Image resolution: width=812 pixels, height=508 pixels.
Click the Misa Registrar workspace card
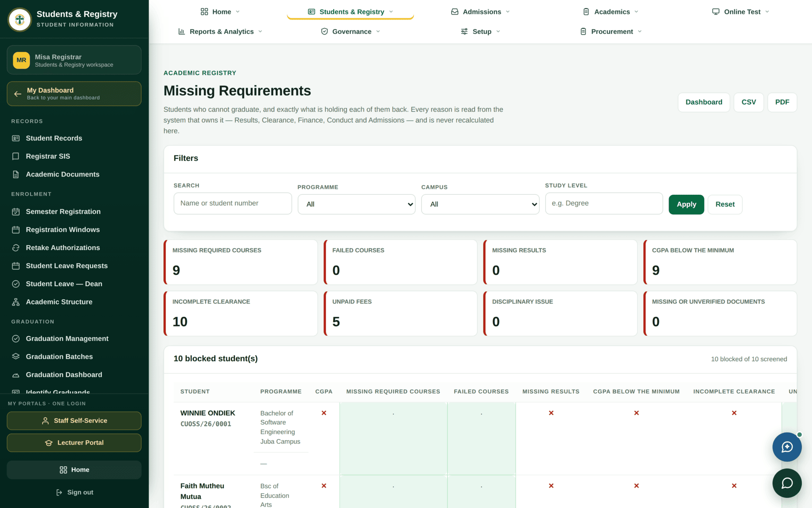click(74, 60)
